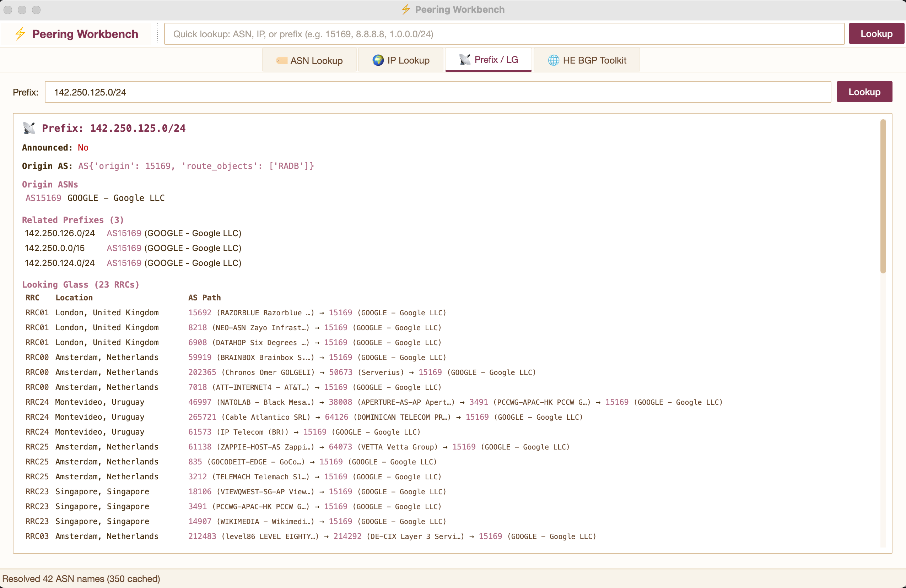Click ASN 212483 level86

202,536
